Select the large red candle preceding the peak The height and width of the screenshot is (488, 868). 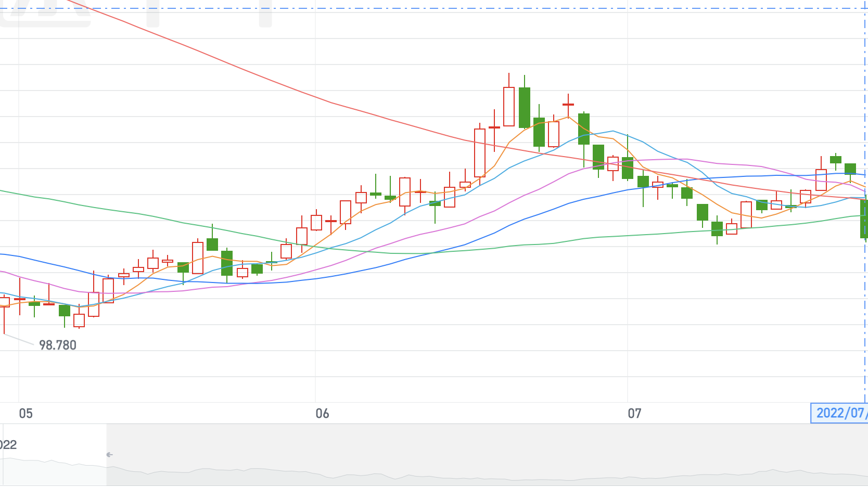pos(480,153)
